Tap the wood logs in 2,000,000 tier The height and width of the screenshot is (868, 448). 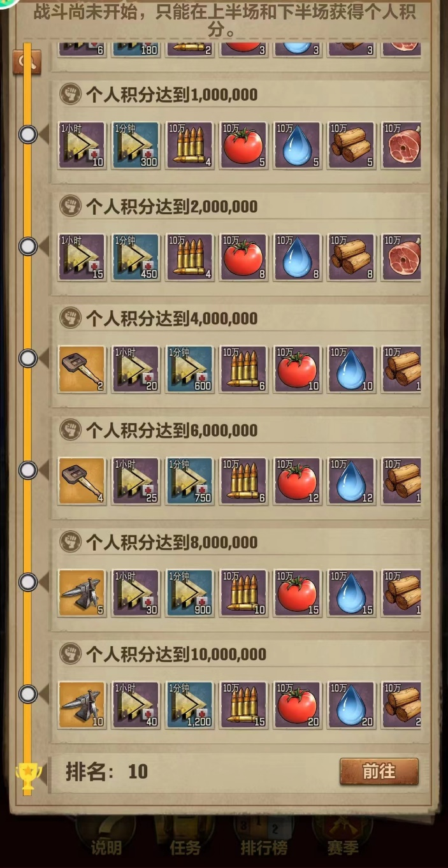pyautogui.click(x=351, y=257)
